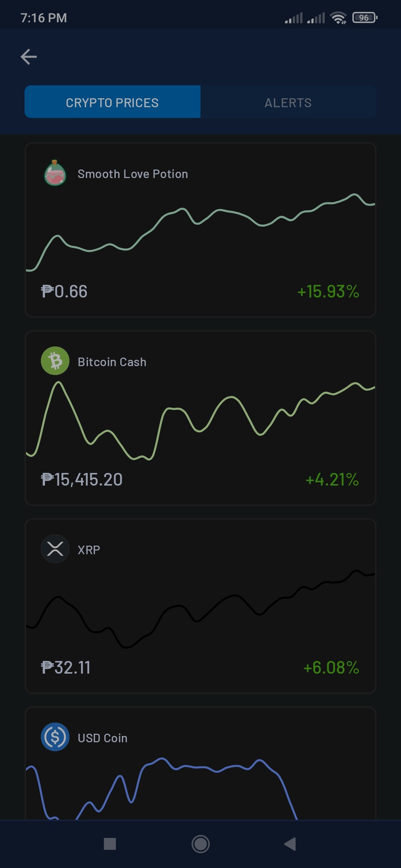The image size is (401, 868).
Task: Tap the back arrow icon
Action: tap(29, 57)
